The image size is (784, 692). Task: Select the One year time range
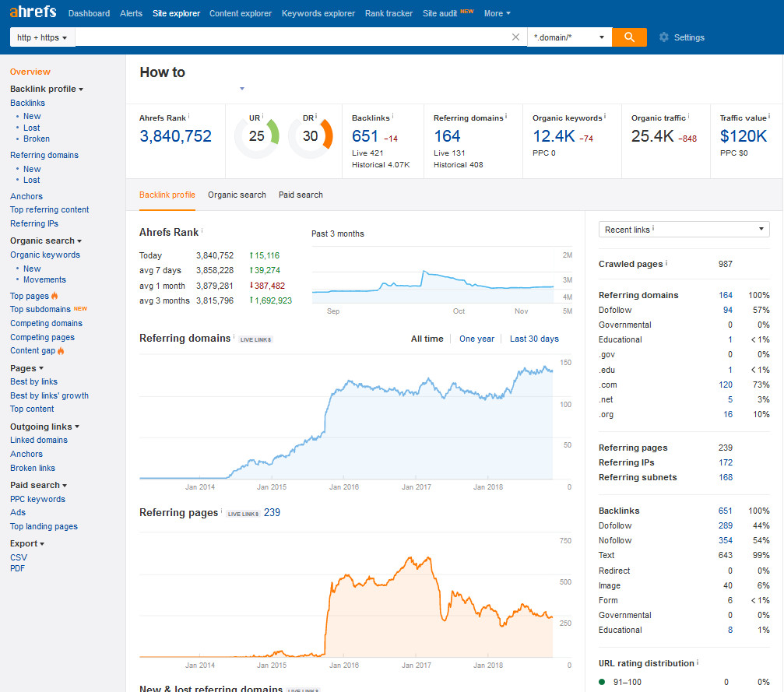[476, 339]
